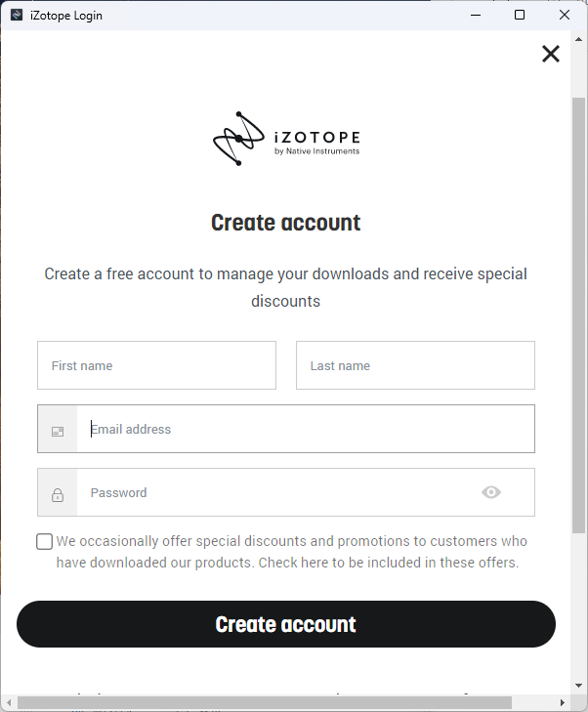Maximize the iZotope Login window

click(520, 15)
